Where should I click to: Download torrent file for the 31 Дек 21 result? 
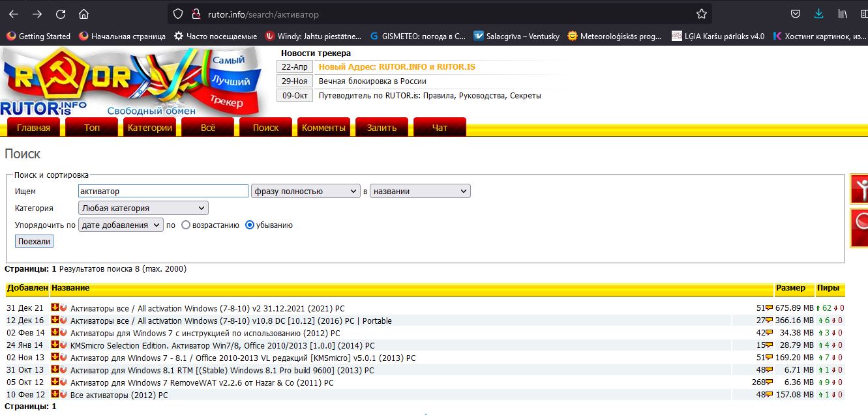tap(55, 308)
